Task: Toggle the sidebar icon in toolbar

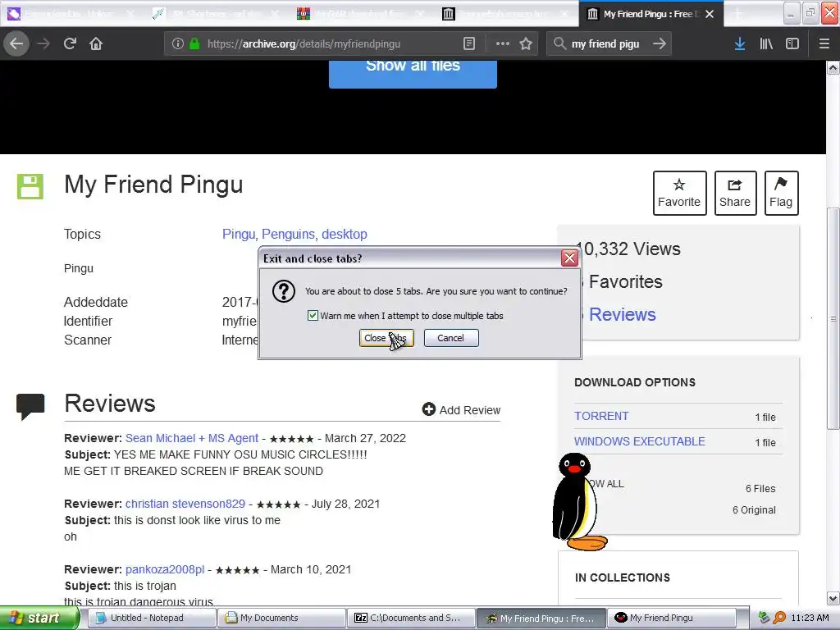Action: (x=792, y=44)
